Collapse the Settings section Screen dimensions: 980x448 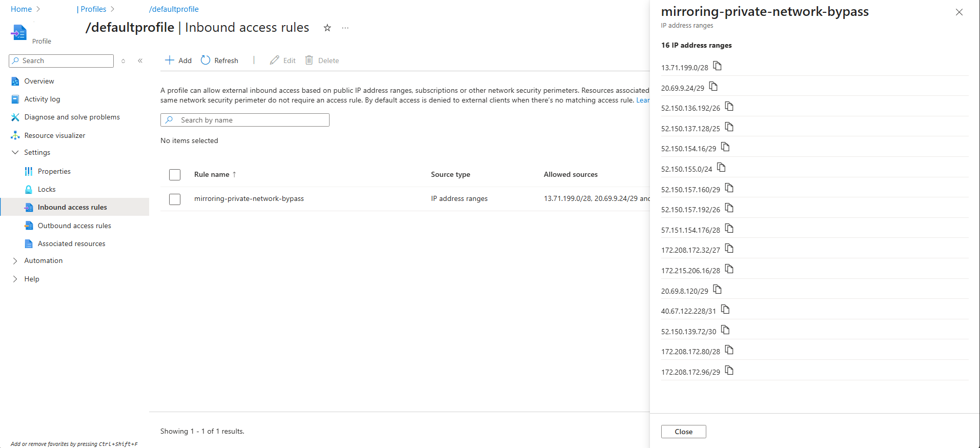15,152
